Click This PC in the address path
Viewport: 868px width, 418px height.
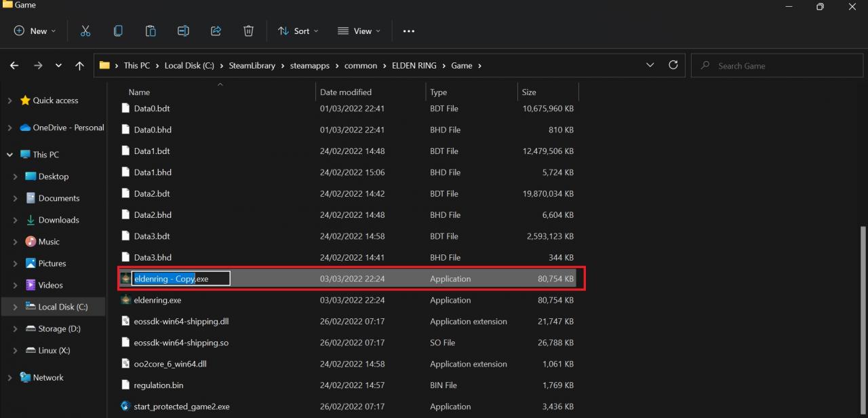pyautogui.click(x=136, y=66)
